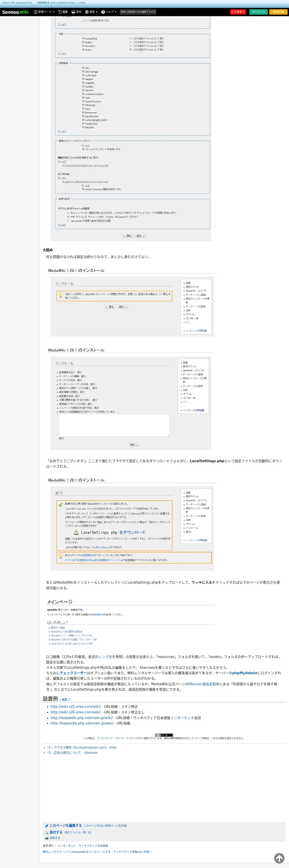Open the ウィキペディア日本語版 category link
The height and width of the screenshot is (868, 289).
[93, 846]
